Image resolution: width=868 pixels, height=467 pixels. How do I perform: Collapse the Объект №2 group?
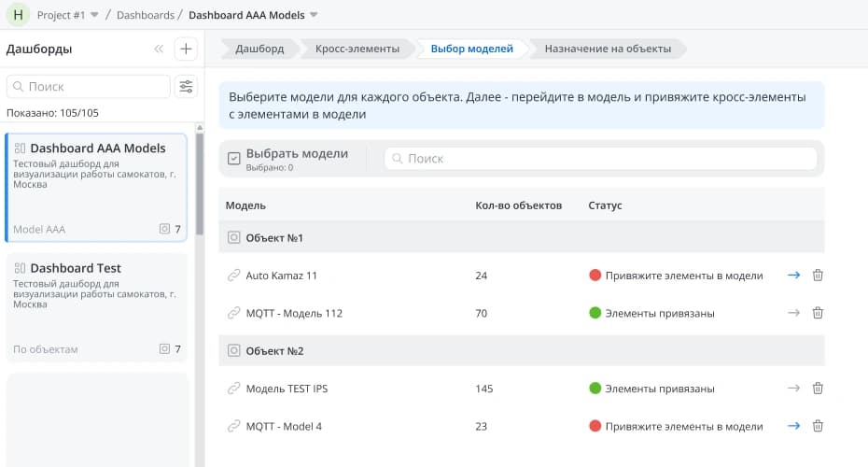tap(234, 350)
